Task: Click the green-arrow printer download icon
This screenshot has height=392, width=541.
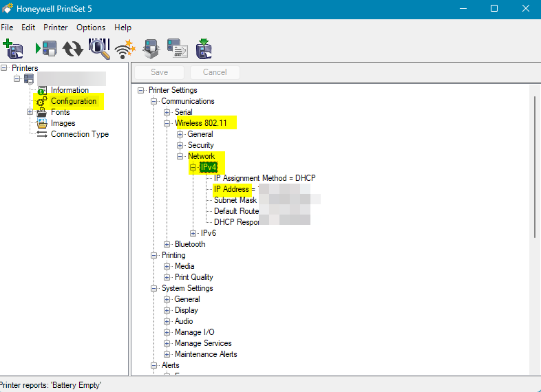Action: (x=204, y=48)
